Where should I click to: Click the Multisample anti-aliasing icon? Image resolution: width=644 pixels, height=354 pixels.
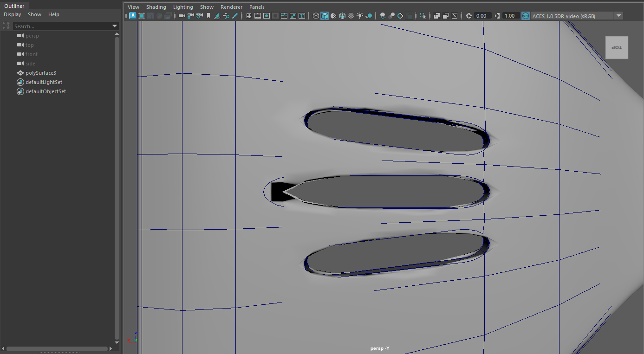coord(400,16)
